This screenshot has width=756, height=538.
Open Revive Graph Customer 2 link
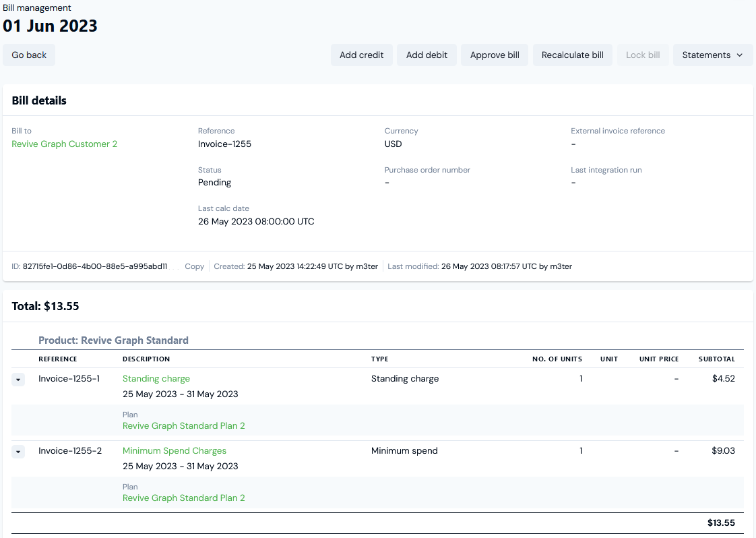(x=65, y=144)
